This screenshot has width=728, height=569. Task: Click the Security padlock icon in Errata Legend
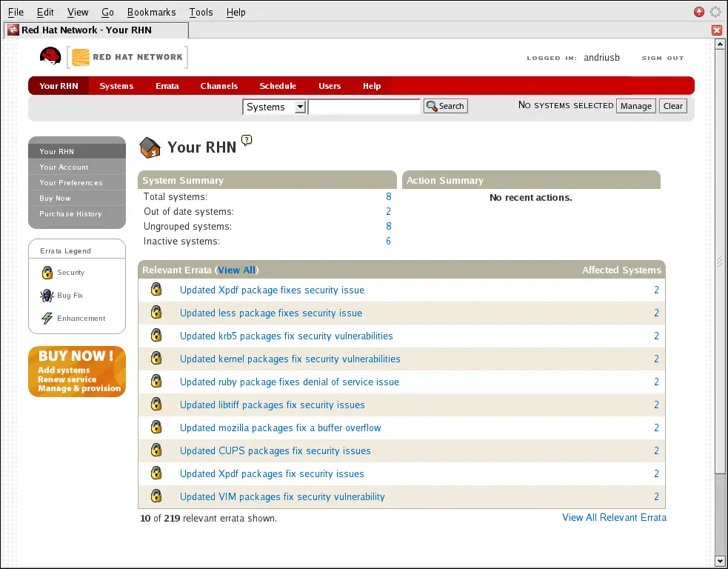(47, 273)
